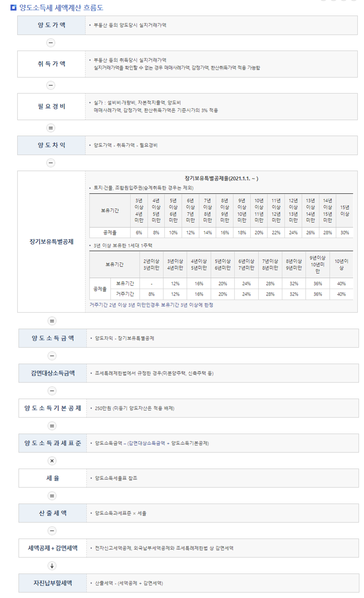Click the 10년이상 column header in second table
Image resolution: width=364 pixels, height=598 pixels.
pyautogui.click(x=341, y=265)
